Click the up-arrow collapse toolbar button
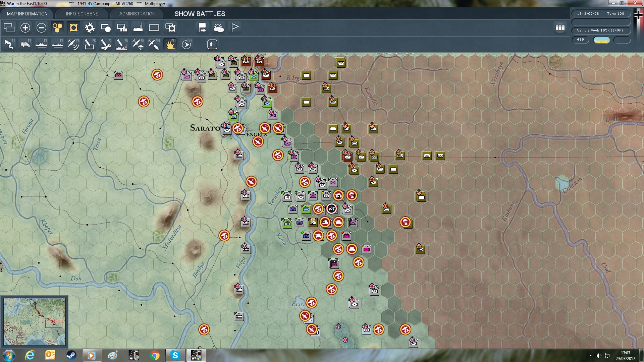Image resolution: width=644 pixels, height=362 pixels. (212, 44)
